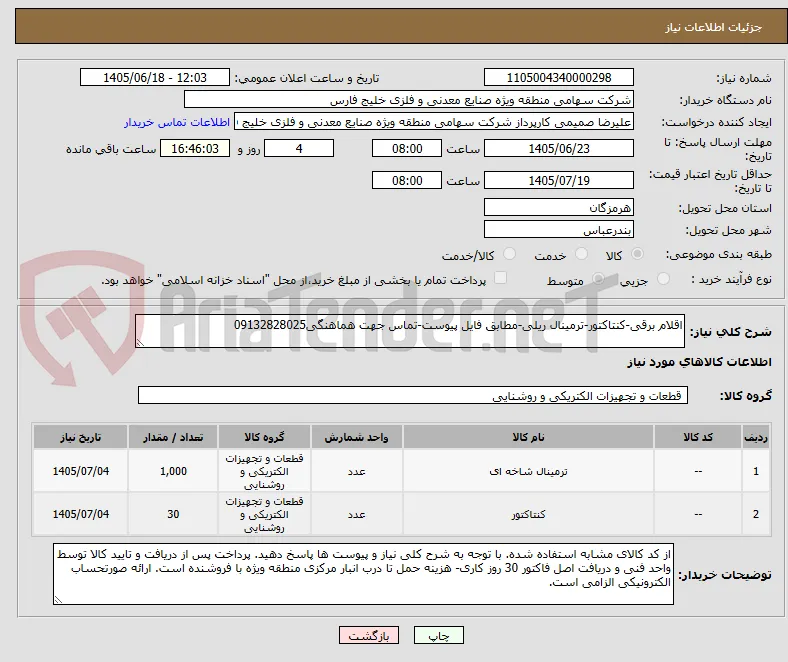Click the general need description text area

click(410, 331)
